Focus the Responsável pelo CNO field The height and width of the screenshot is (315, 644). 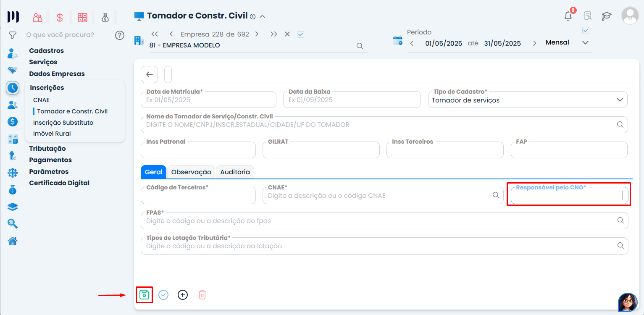pos(569,195)
